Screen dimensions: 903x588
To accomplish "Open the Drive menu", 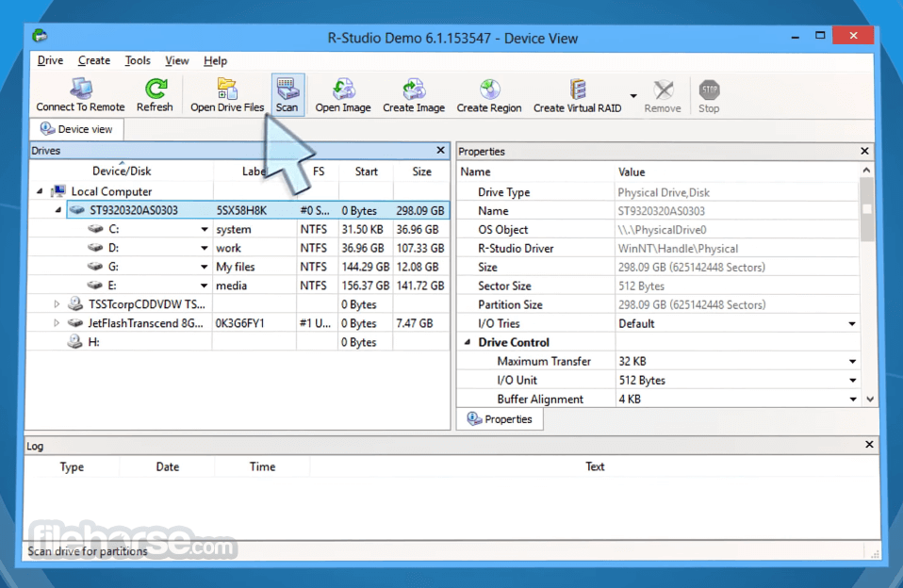I will click(50, 60).
